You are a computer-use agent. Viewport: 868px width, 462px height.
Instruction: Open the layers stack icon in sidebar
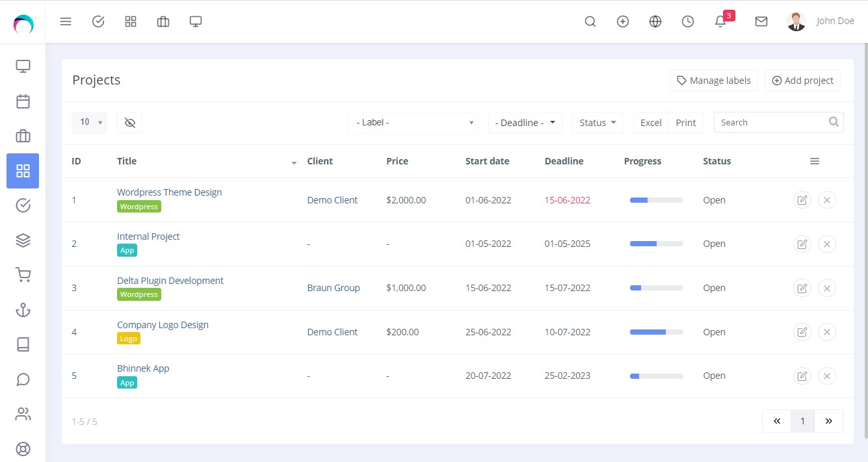tap(23, 240)
